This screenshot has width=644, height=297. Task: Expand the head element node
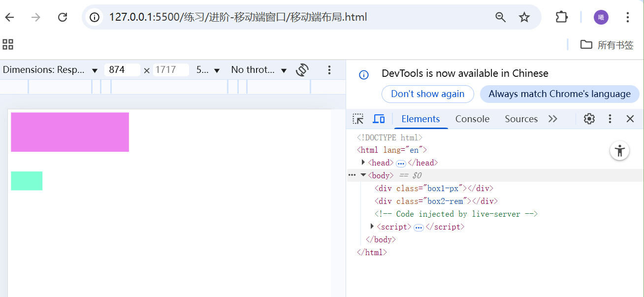tap(363, 163)
